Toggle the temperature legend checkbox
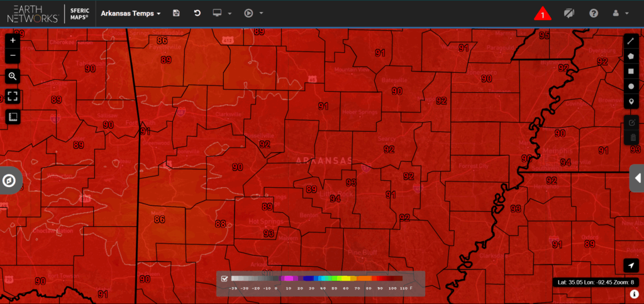The width and height of the screenshot is (644, 304). (225, 278)
